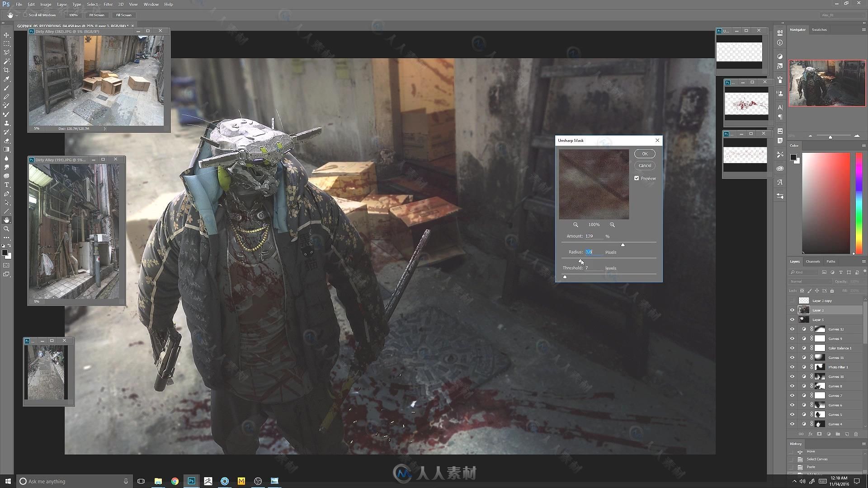Hide the Photo Filter 1 layer
Image resolution: width=868 pixels, height=488 pixels.
[x=792, y=367]
